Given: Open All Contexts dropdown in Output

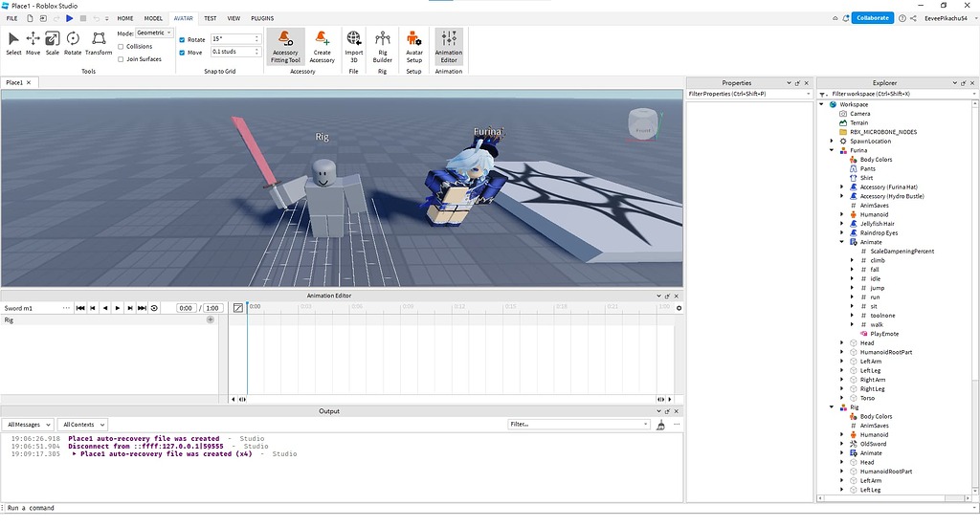Looking at the screenshot, I should click(x=82, y=425).
